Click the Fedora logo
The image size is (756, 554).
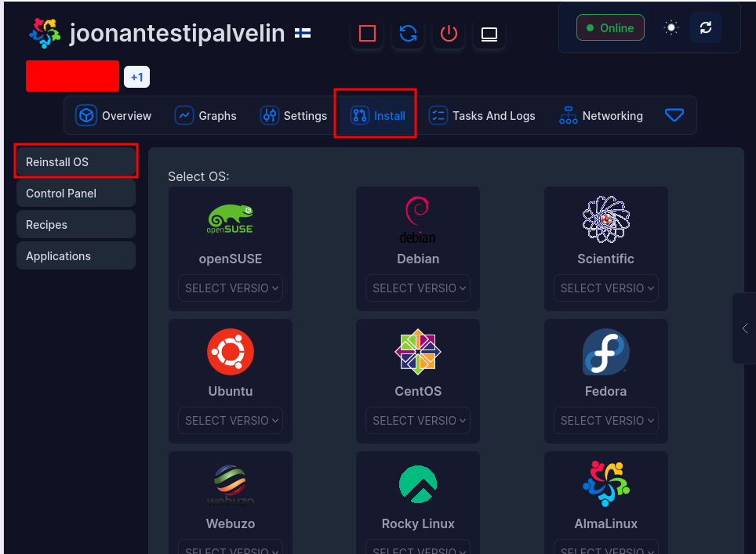pyautogui.click(x=605, y=352)
